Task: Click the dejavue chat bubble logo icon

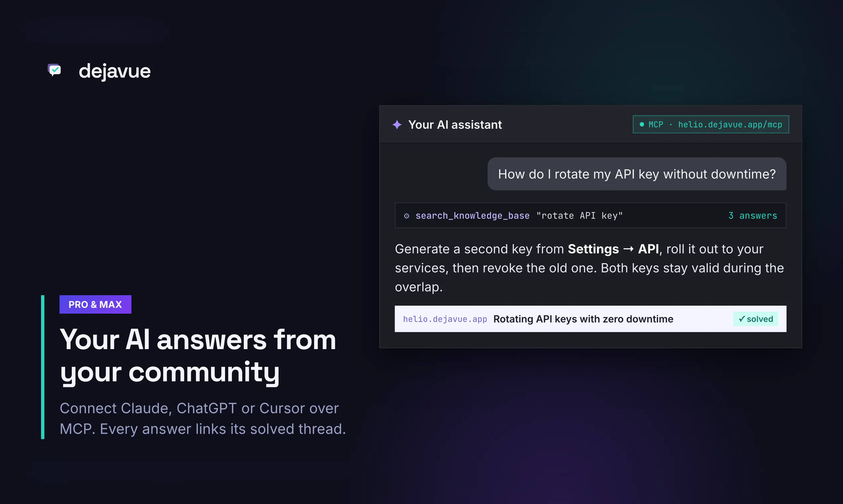Action: [x=54, y=70]
